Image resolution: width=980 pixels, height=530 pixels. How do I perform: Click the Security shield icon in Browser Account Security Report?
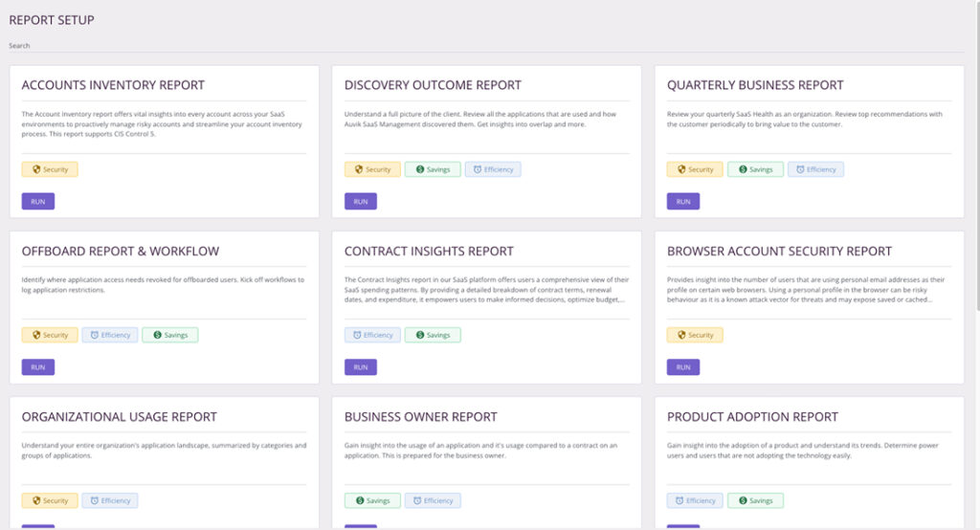click(680, 335)
